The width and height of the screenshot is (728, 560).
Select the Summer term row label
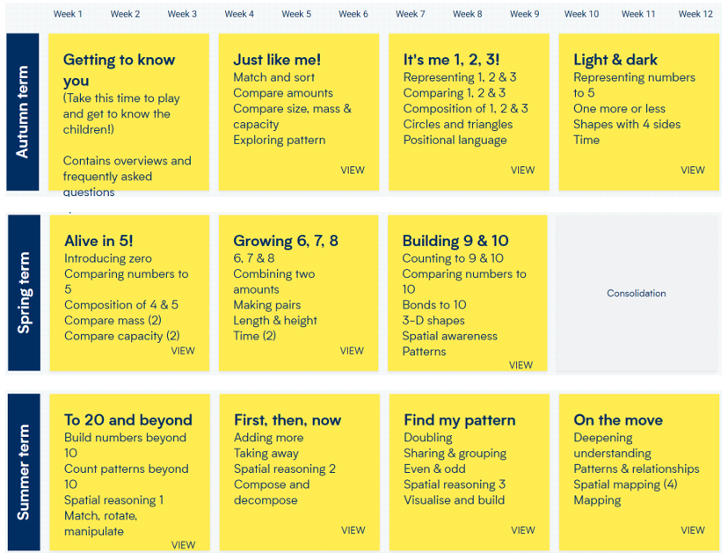[x=24, y=472]
